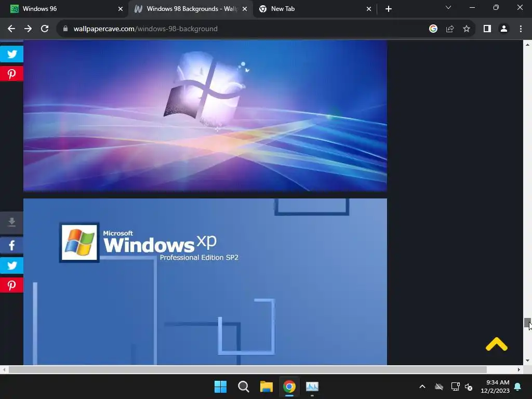Open a new browser tab
The image size is (532, 399).
click(x=389, y=9)
